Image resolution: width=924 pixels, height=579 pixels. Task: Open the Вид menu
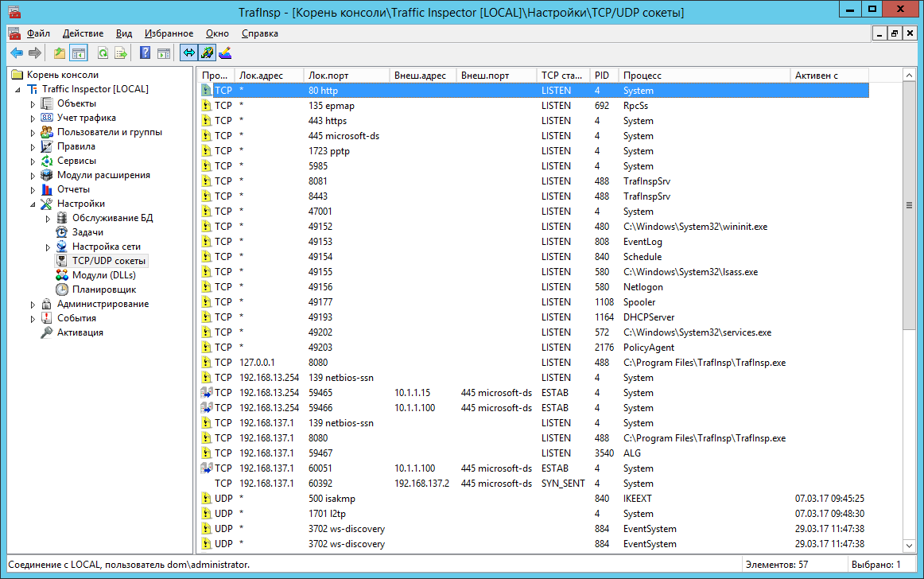(124, 33)
